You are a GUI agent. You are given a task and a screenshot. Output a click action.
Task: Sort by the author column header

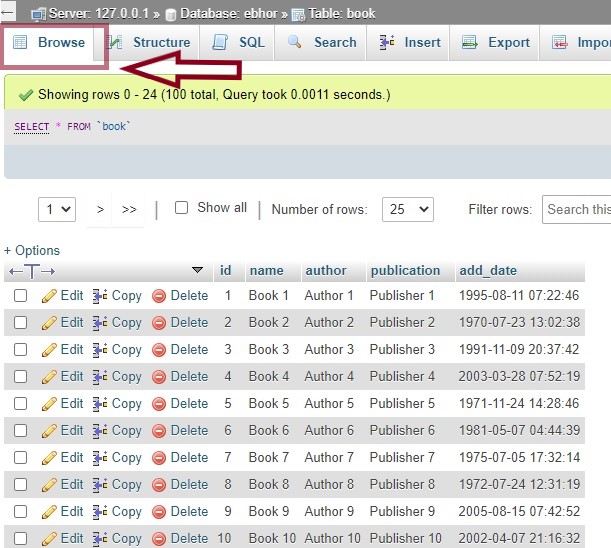(326, 270)
